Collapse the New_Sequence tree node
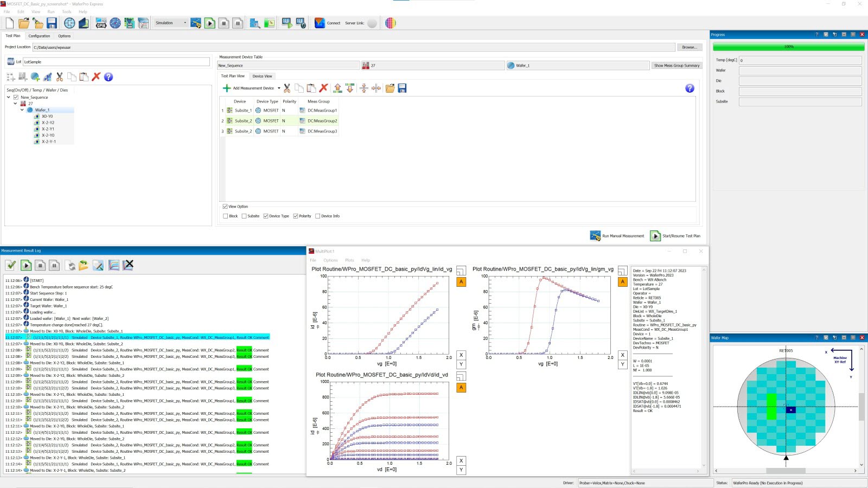This screenshot has width=868, height=488. point(8,97)
